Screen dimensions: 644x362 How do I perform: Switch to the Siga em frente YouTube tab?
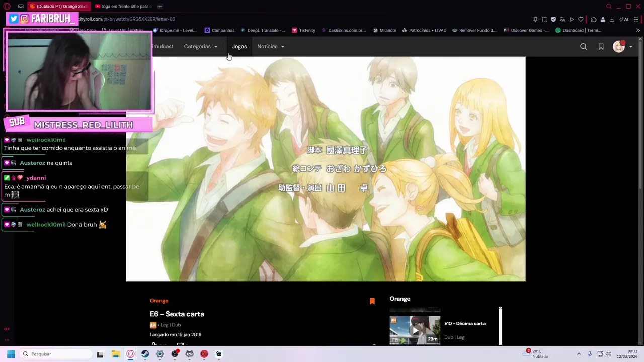(123, 6)
